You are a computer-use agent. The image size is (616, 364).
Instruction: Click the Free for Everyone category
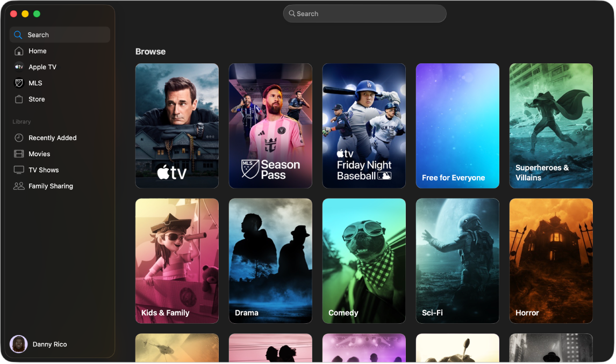click(457, 126)
